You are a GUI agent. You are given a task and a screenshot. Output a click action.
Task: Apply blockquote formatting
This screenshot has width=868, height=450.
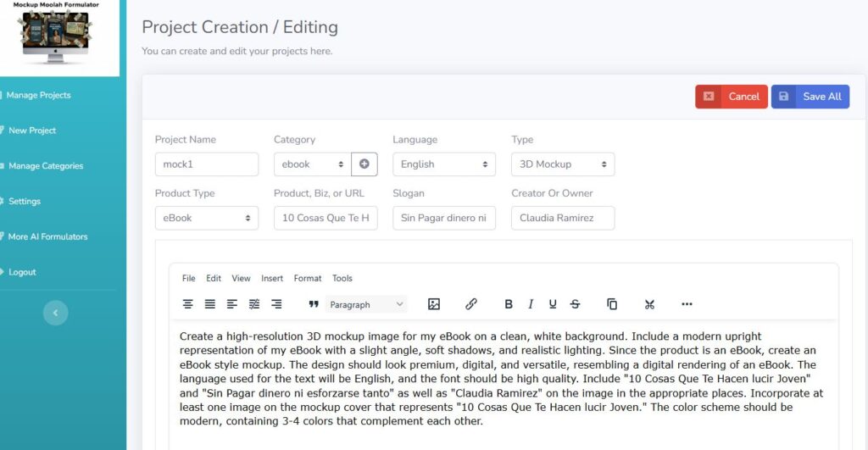(314, 304)
